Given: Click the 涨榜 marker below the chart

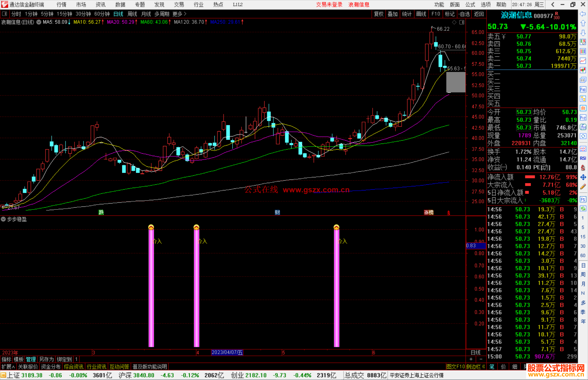Looking at the screenshot, I should click(x=428, y=212).
